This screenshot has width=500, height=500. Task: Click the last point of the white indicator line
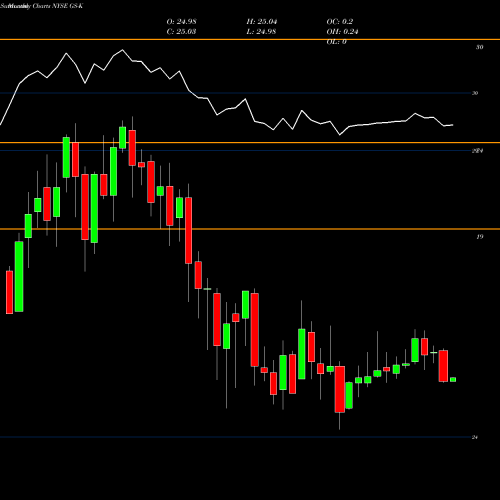pyautogui.click(x=453, y=125)
